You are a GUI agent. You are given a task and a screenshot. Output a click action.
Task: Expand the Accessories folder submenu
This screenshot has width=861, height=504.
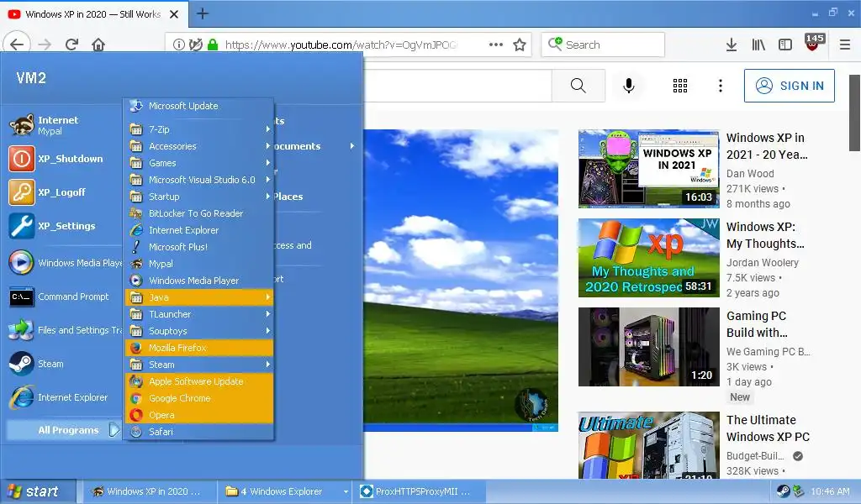pos(199,146)
